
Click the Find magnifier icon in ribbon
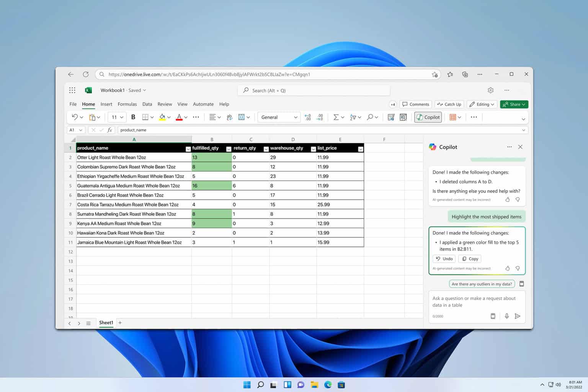click(370, 117)
